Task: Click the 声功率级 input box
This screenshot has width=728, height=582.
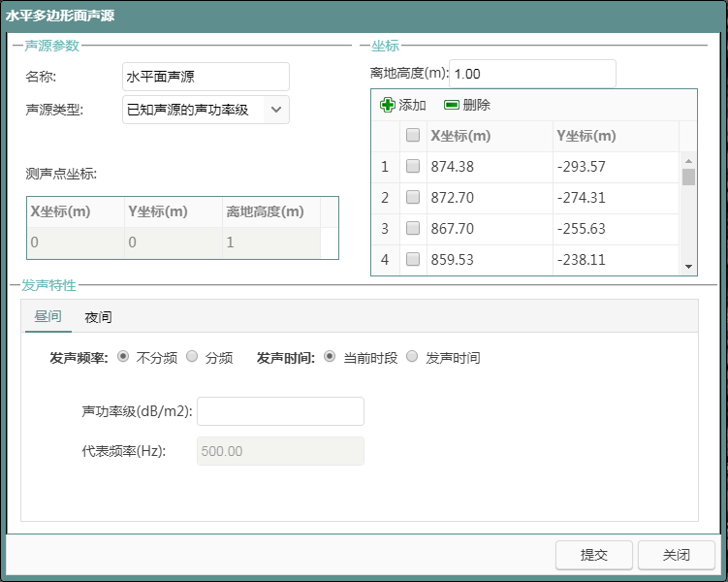Action: pyautogui.click(x=280, y=411)
